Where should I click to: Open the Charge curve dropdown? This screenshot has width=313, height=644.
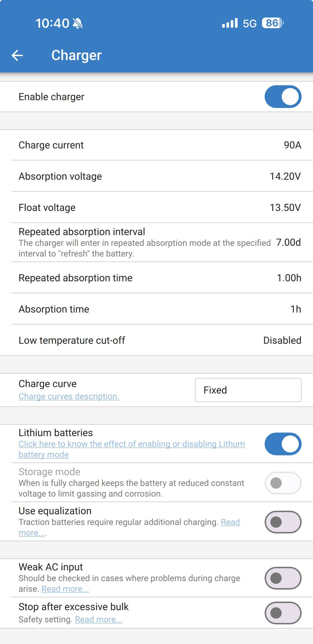tap(248, 390)
